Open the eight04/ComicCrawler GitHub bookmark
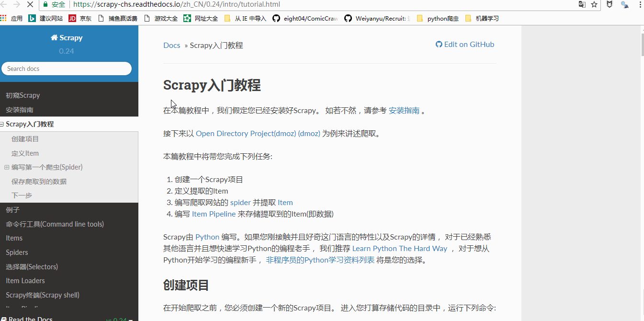 pos(305,18)
